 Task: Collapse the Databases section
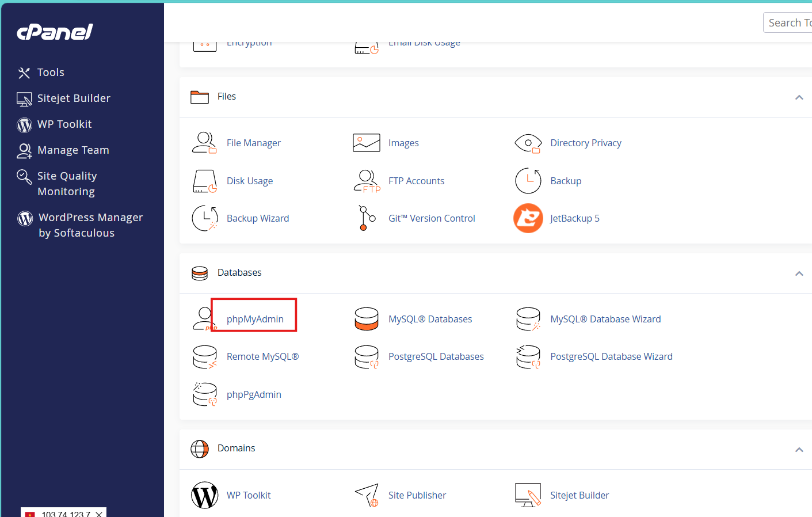pyautogui.click(x=799, y=273)
